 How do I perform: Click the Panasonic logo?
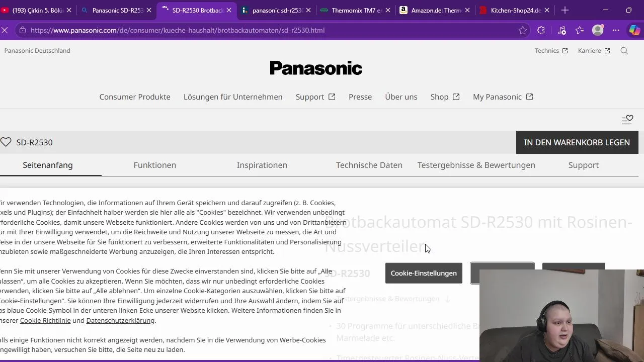pyautogui.click(x=316, y=68)
